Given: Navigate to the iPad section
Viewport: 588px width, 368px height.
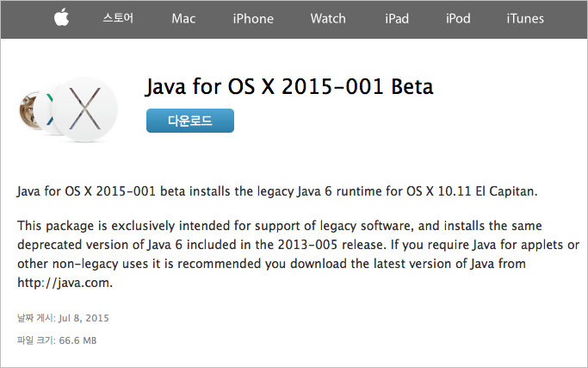Looking at the screenshot, I should pyautogui.click(x=397, y=18).
